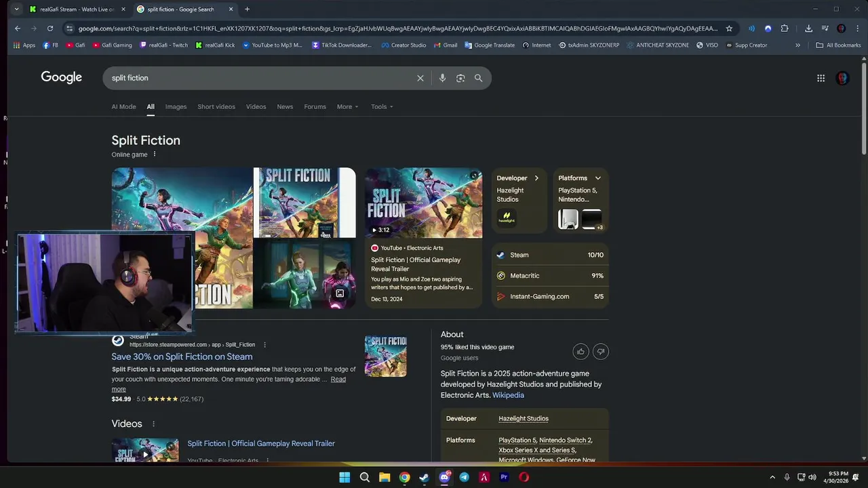Submit search with the magnifying glass icon
868x488 pixels.
point(479,78)
